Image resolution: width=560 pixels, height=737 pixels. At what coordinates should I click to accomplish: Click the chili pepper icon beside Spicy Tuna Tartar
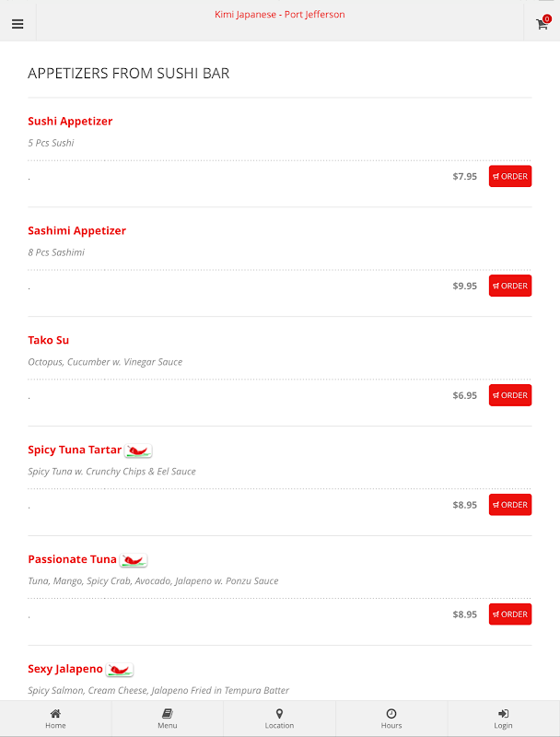click(138, 450)
